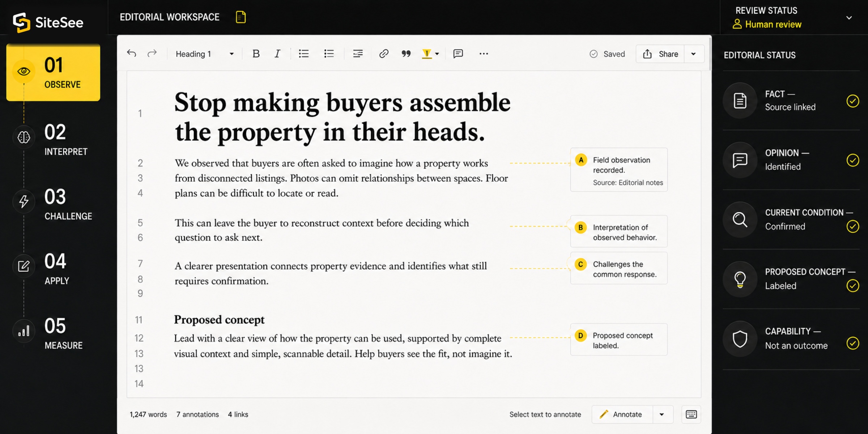Open the Heading 1 style dropdown
Screen dimensions: 868x434
(205, 54)
